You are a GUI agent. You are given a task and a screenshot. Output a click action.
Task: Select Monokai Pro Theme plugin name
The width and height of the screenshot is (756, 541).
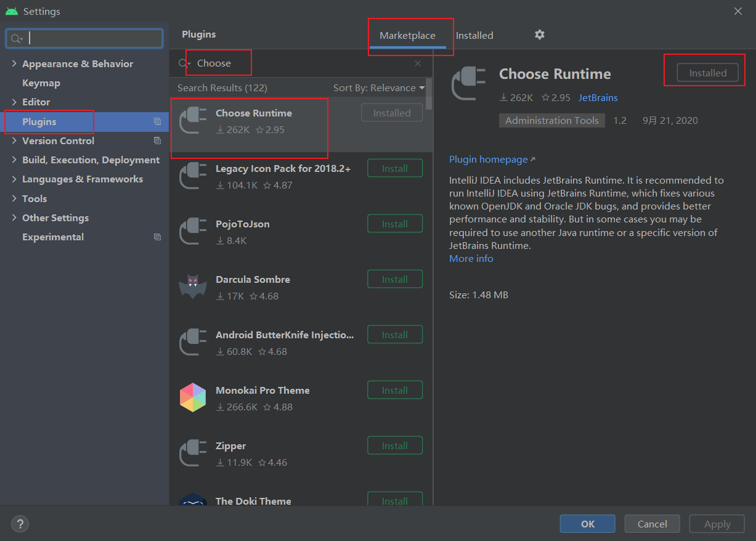point(262,391)
